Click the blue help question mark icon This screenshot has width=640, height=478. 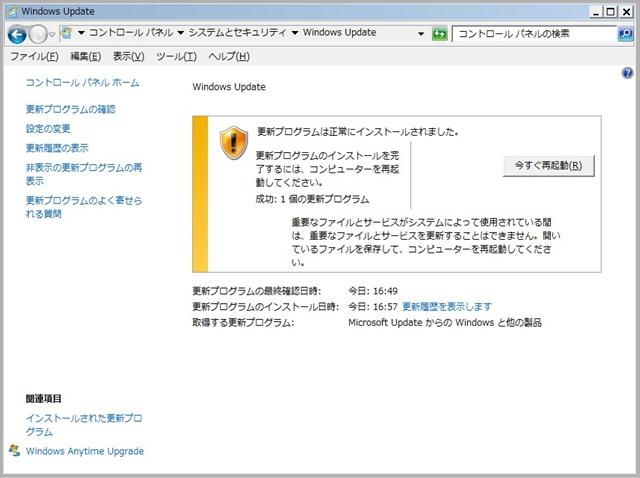tap(627, 73)
